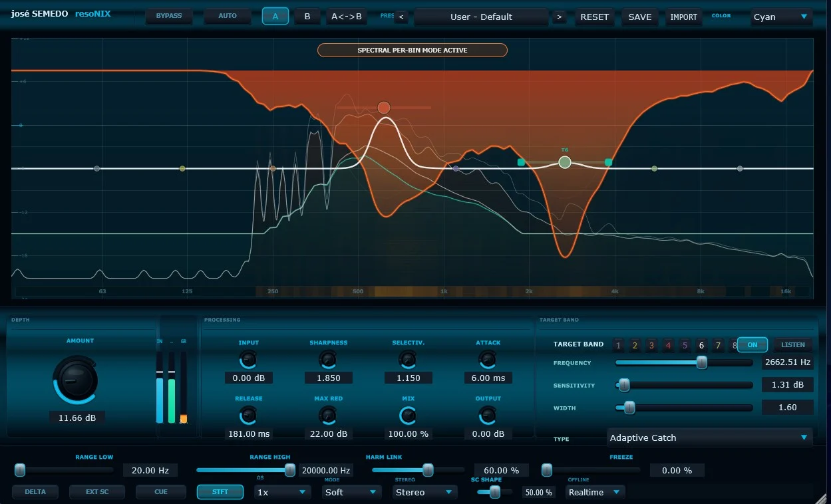Click the SC SHAPE slider handle
The height and width of the screenshot is (504, 831).
[494, 492]
